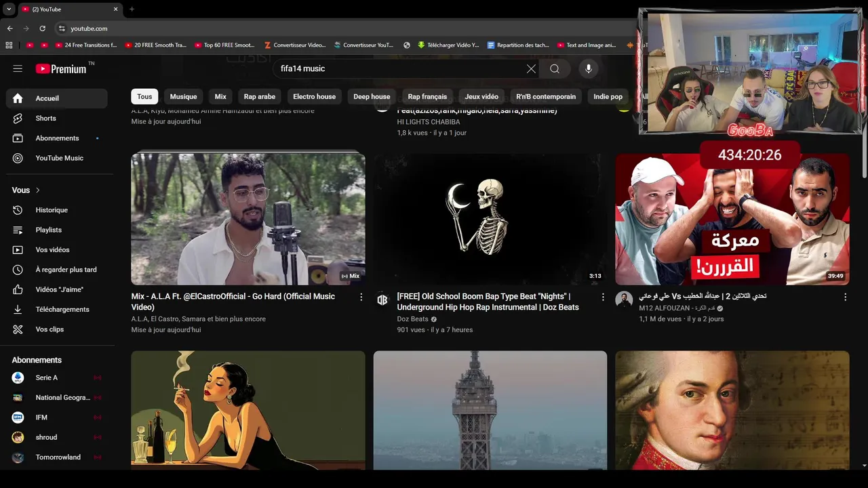
Task: Open the Eiffel Tower video thumbnail
Action: tap(490, 410)
